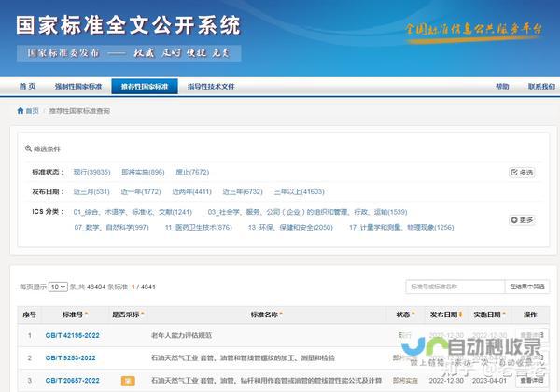Click the 更多 plus icon
Viewport: 560px width, 392px height.
(x=514, y=220)
